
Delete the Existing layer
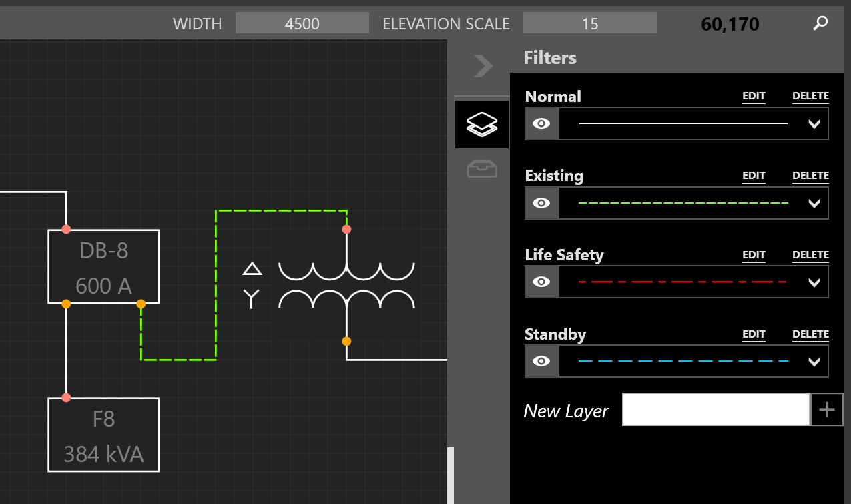click(x=810, y=175)
